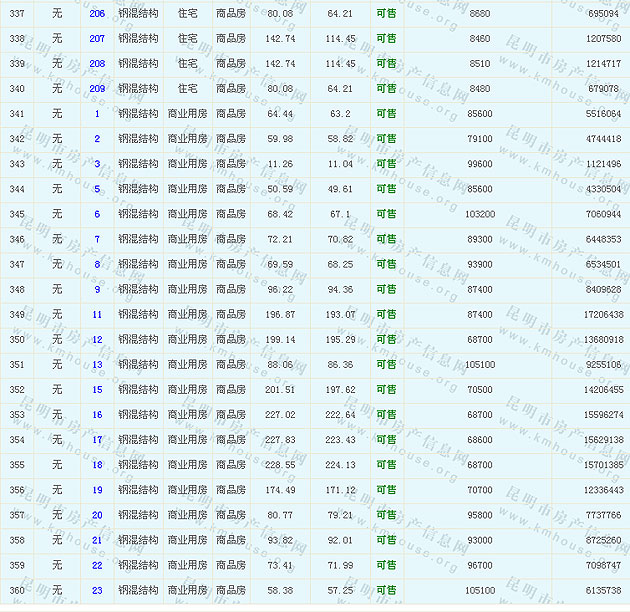Open commercial unit 1 link in row 341

pos(97,114)
